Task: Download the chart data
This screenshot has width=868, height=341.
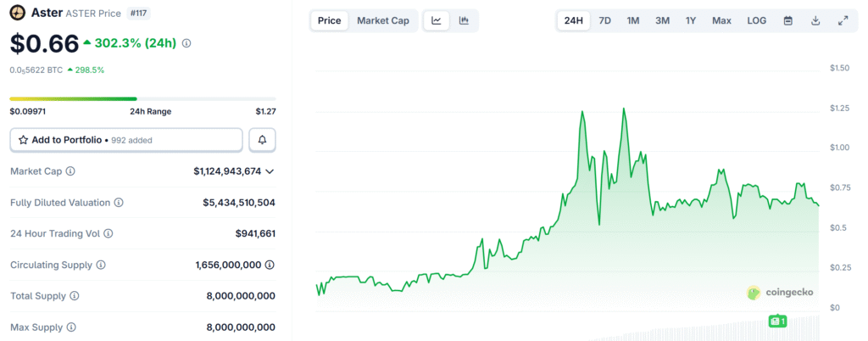Action: pos(815,20)
